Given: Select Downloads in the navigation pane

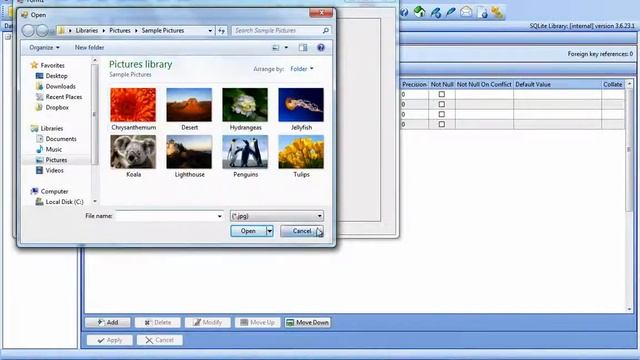Looking at the screenshot, I should point(56,87).
